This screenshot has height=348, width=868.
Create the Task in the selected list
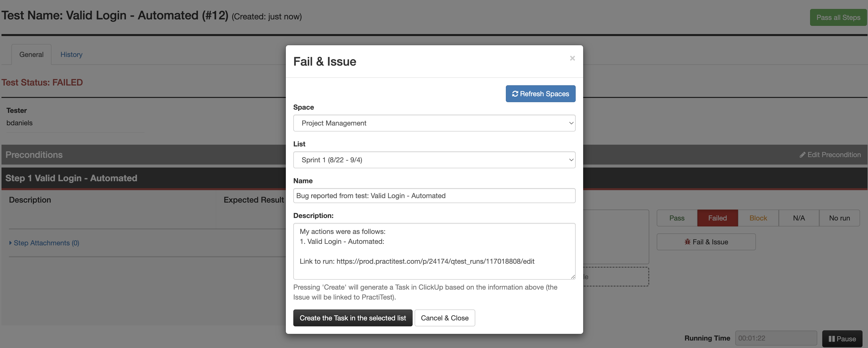[x=352, y=318]
